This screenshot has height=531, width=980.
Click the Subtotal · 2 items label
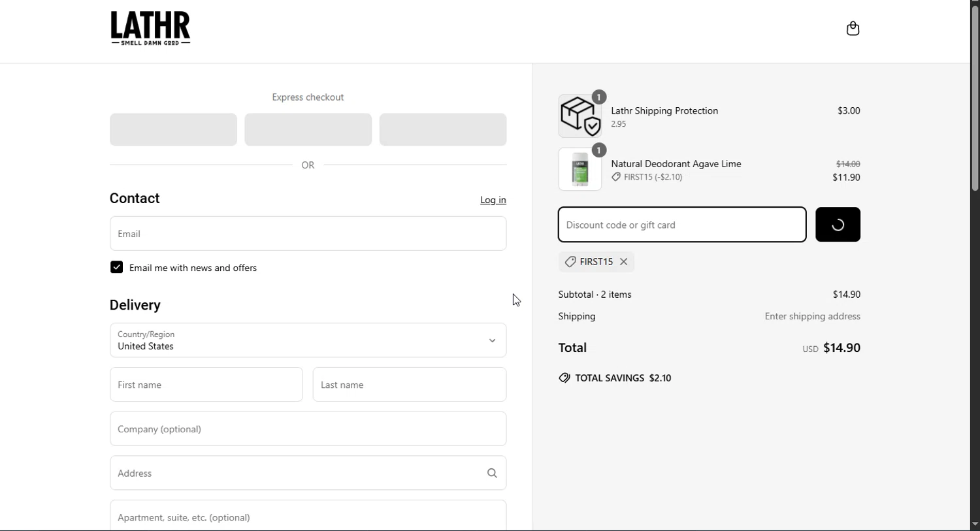[x=595, y=295]
